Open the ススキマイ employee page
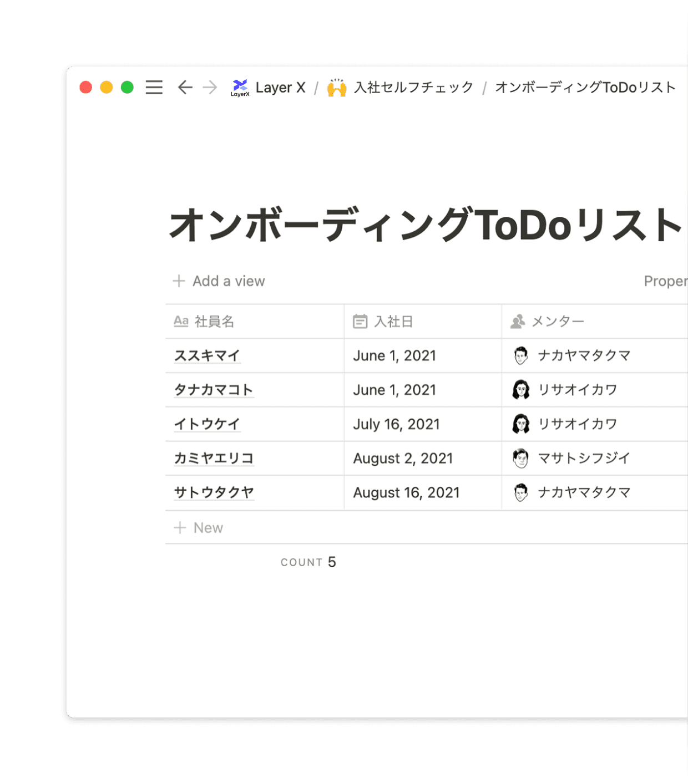The height and width of the screenshot is (784, 688). click(207, 356)
